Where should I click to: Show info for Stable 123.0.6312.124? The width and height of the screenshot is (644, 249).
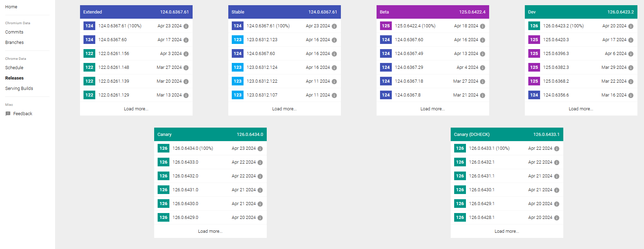[334, 68]
